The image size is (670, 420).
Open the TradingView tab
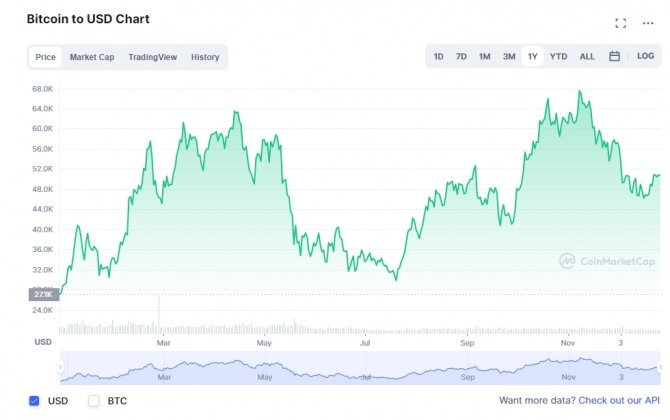(152, 57)
